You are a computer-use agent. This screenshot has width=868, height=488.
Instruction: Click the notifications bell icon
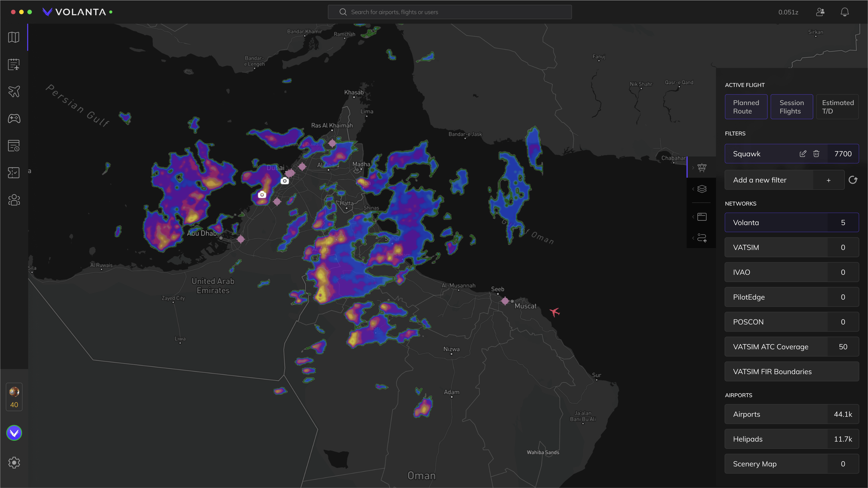tap(844, 12)
